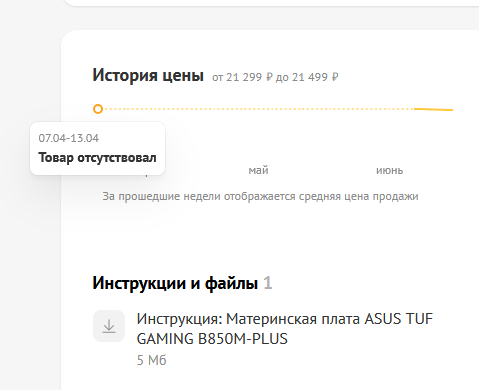Click the 5 Мб file size label
This screenshot has width=479, height=390.
tap(151, 360)
